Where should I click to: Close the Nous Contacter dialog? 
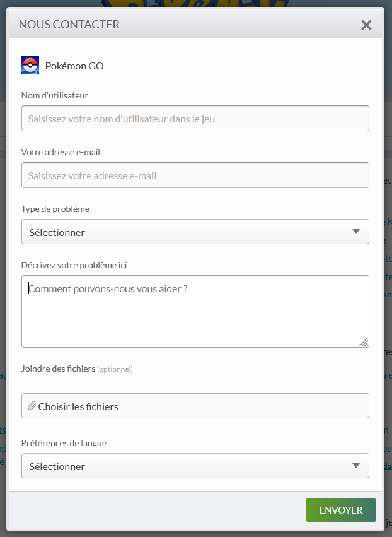[x=366, y=25]
